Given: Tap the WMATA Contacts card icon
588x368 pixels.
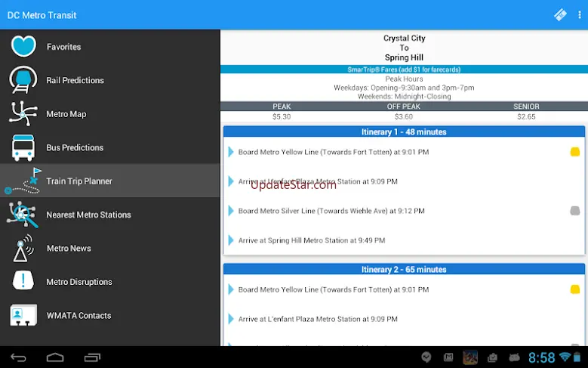Looking at the screenshot, I should pyautogui.click(x=23, y=314).
